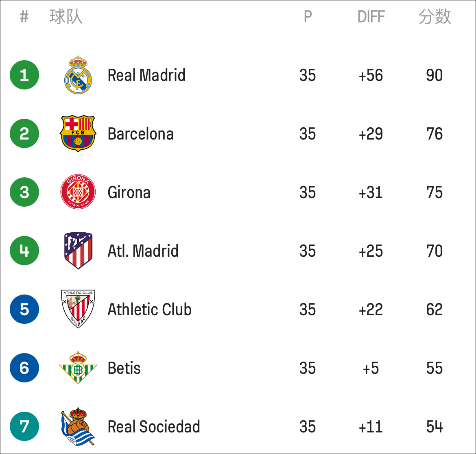Click the 球队 team column header

(x=66, y=17)
